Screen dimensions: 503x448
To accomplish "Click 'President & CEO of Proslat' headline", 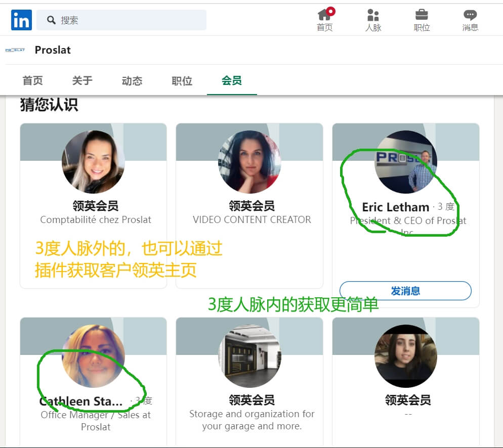I will coord(408,226).
